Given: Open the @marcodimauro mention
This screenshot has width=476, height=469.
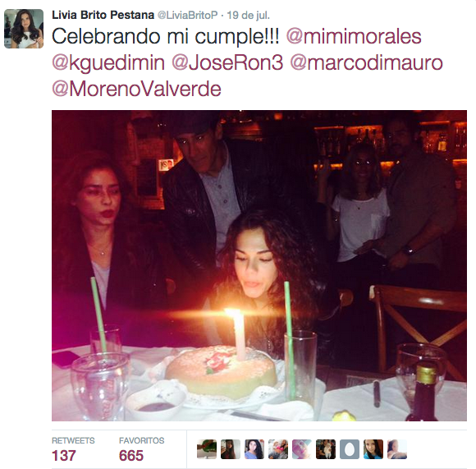Looking at the screenshot, I should 366,62.
